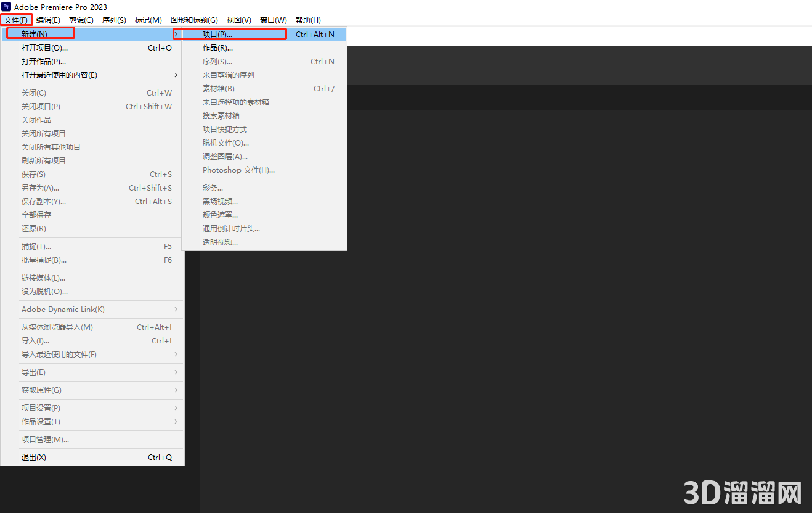Image resolution: width=812 pixels, height=513 pixels.
Task: Expand the 导出 submenu
Action: 34,372
